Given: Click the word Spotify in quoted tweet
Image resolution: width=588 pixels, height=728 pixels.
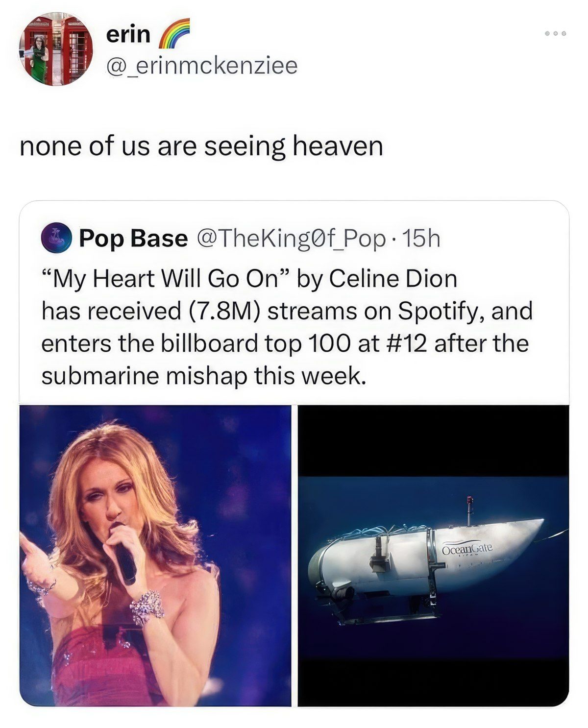Looking at the screenshot, I should (440, 311).
